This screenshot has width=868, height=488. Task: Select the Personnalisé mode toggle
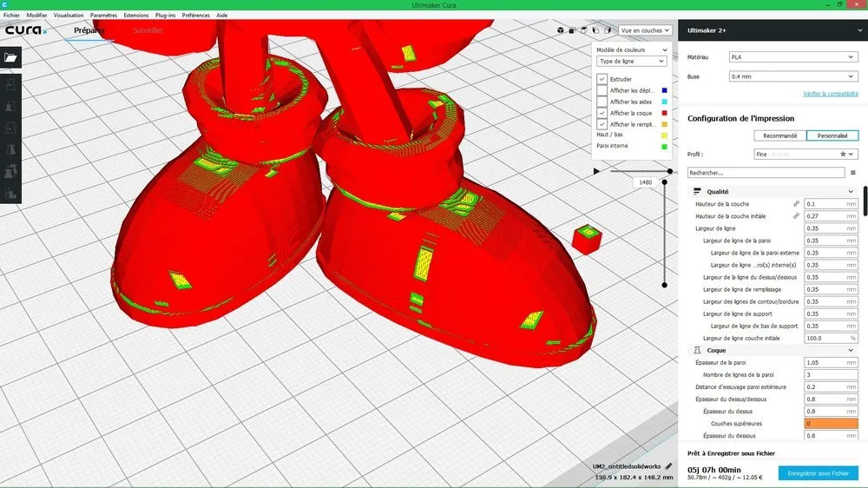pyautogui.click(x=832, y=135)
